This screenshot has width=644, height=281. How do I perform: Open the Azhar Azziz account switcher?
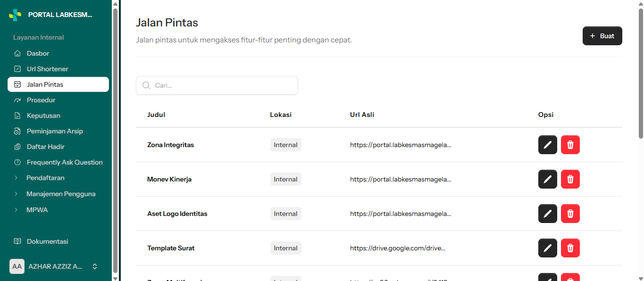[x=59, y=266]
